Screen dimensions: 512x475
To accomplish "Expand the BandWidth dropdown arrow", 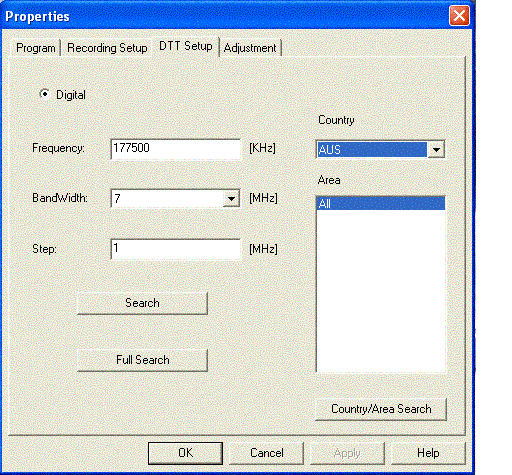I will (x=231, y=199).
